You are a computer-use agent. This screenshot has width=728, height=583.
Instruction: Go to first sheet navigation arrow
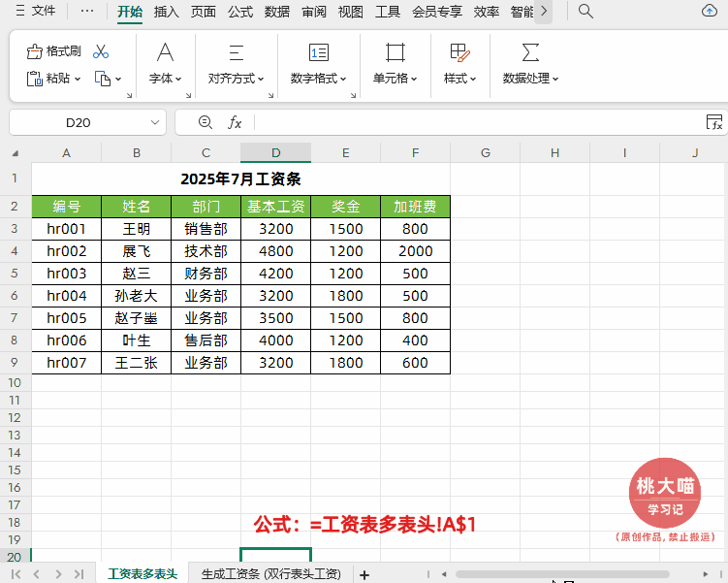(16, 574)
